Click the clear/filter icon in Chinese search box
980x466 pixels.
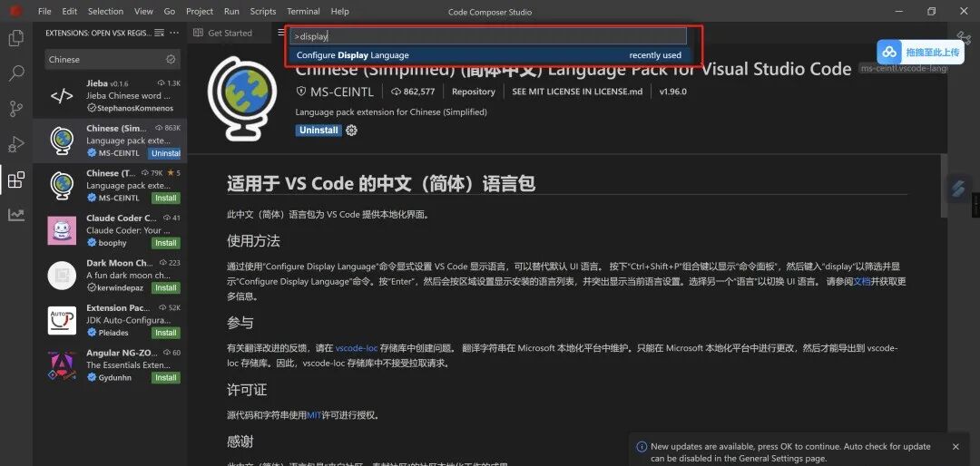tap(171, 59)
